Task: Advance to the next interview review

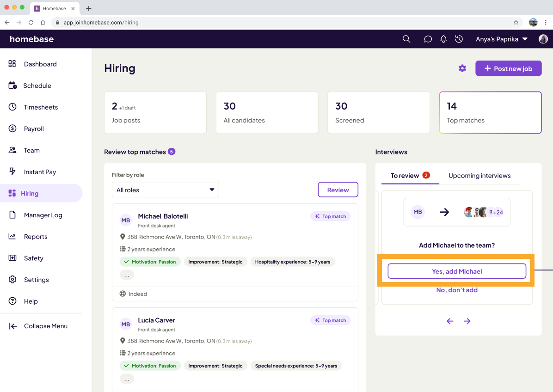Action: click(x=467, y=321)
